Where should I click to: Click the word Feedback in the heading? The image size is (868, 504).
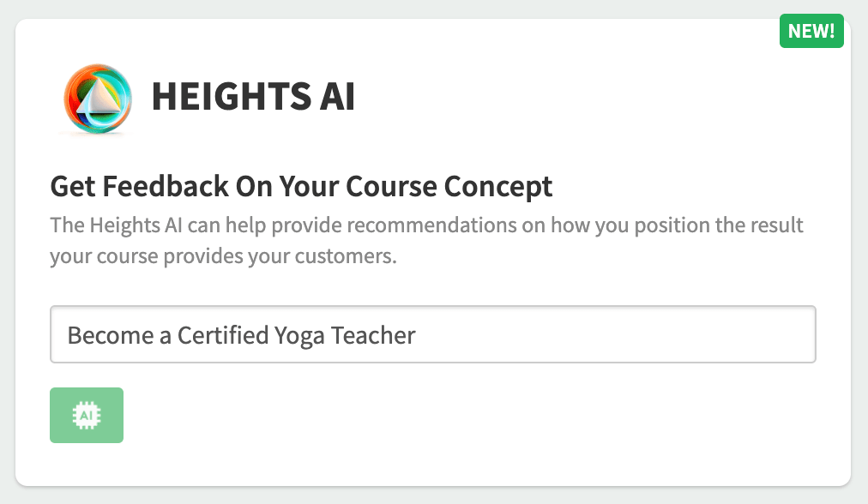tap(166, 186)
